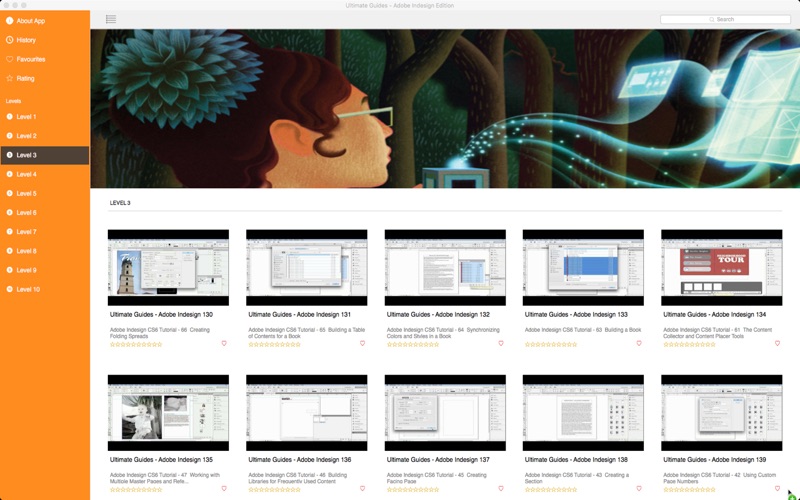Click title Ultimate Guides - Adobe Indesign 137
Viewport: 800px width, 500px height.
(438, 460)
